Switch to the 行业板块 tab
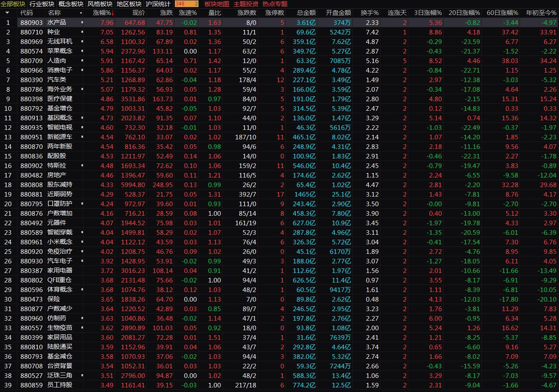The image size is (559, 392). point(42,4)
